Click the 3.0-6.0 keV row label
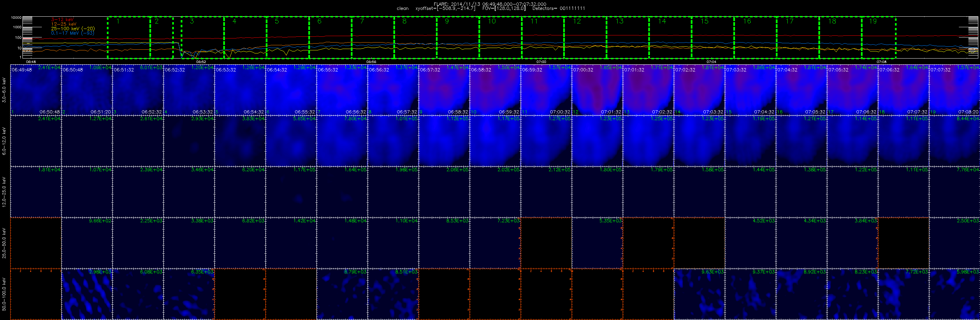The height and width of the screenshot is (320, 980). click(x=4, y=90)
